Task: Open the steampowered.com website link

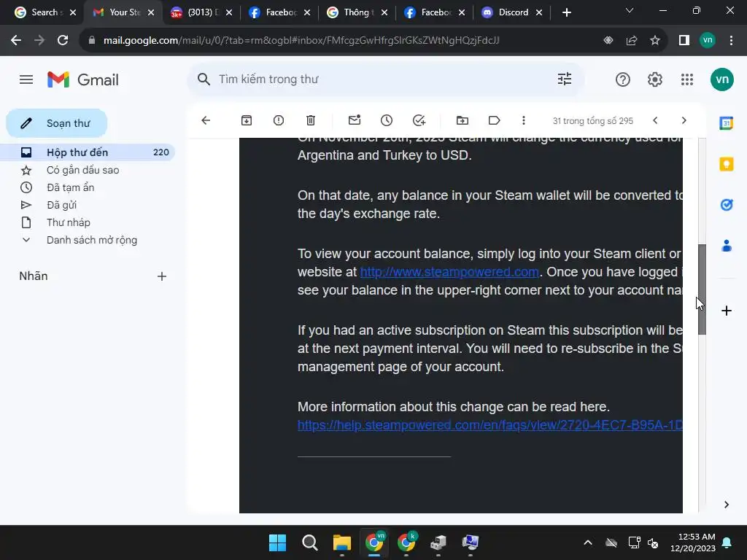Action: (449, 272)
